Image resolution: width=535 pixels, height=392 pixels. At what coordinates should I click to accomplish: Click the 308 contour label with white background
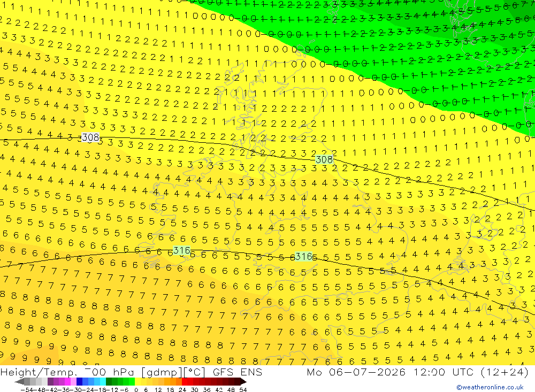tap(90, 137)
